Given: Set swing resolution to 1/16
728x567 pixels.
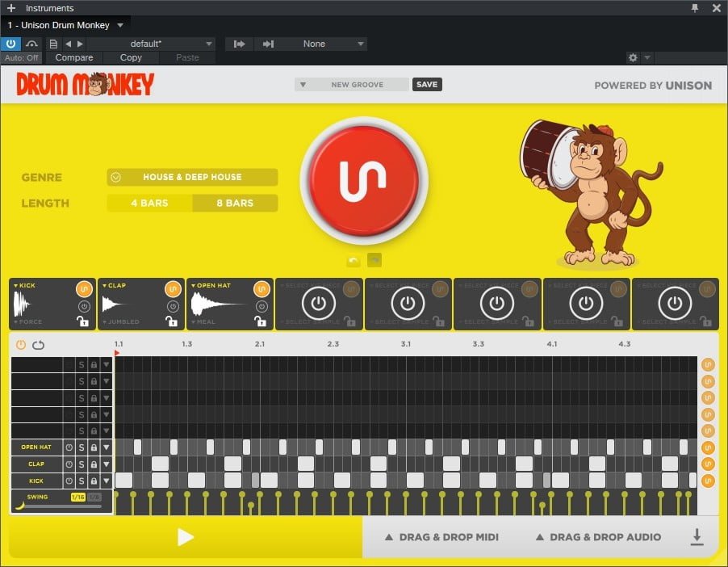Looking at the screenshot, I should pyautogui.click(x=78, y=498).
